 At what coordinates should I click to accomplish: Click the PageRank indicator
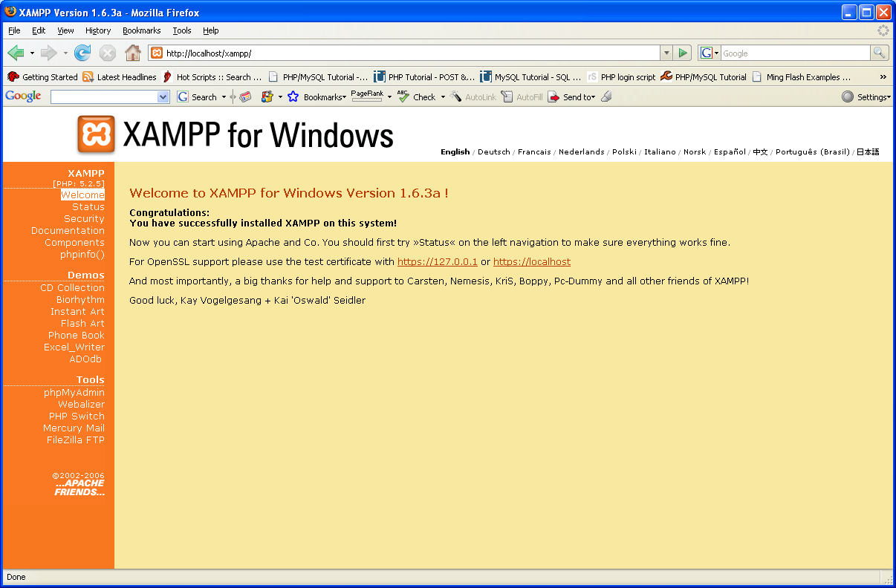[367, 96]
